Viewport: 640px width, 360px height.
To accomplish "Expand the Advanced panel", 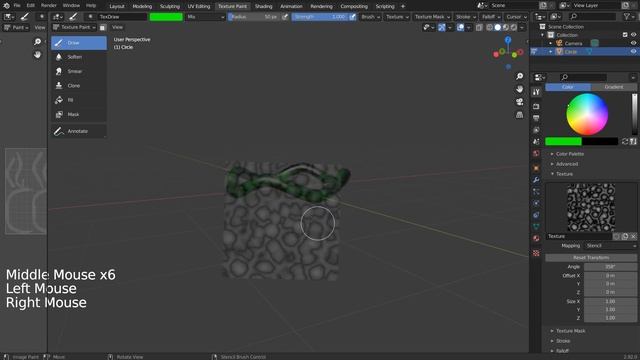I will (x=567, y=164).
